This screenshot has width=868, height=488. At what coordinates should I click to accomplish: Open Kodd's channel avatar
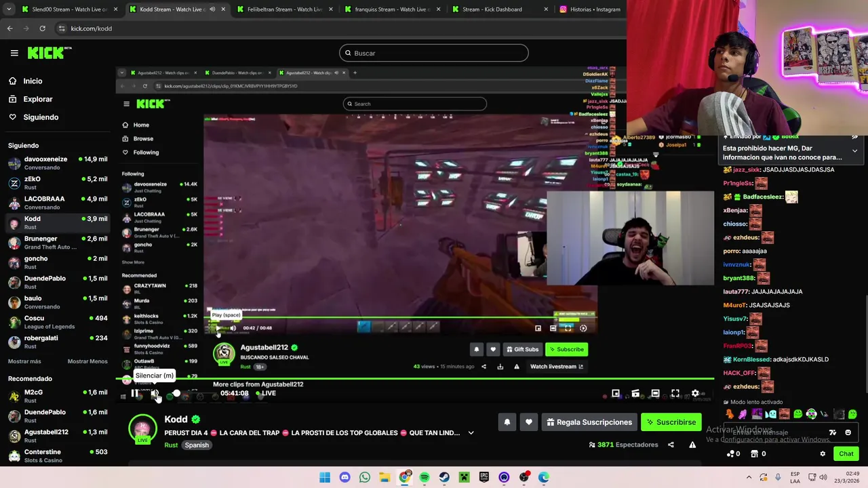click(x=142, y=429)
